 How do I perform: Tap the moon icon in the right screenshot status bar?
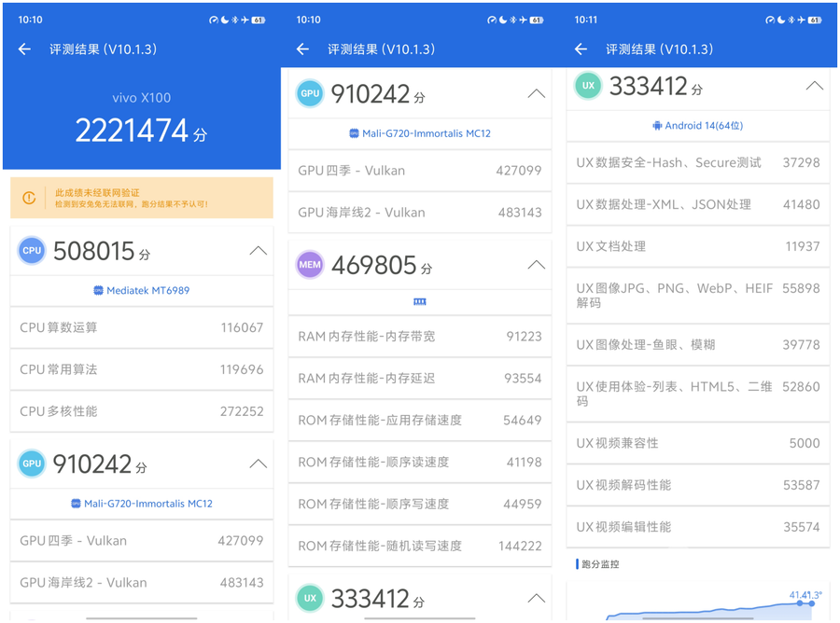coord(781,20)
